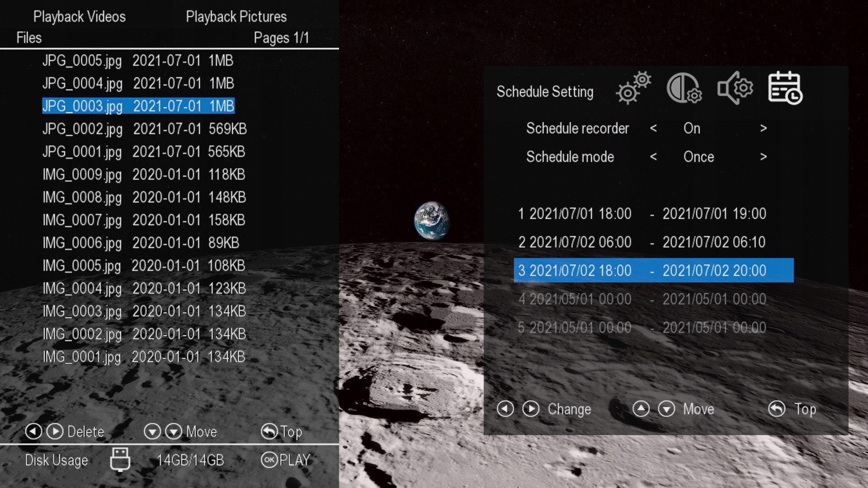Switch the Schedule recorder On value

(692, 128)
